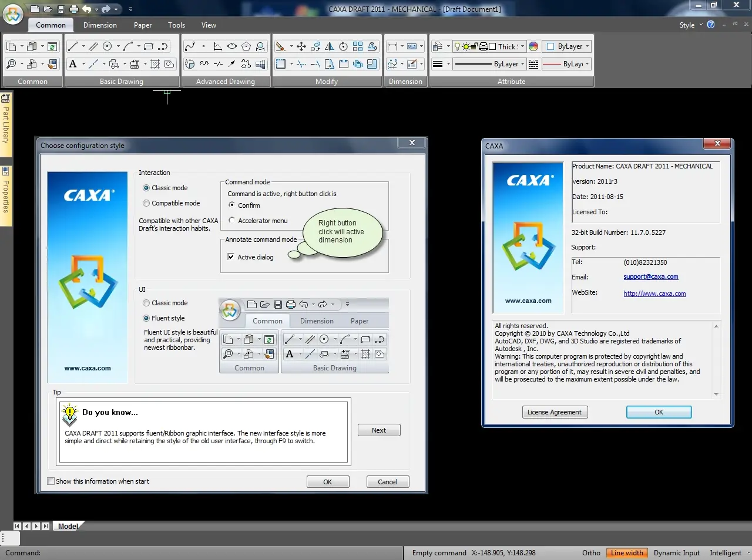This screenshot has height=560, width=752.
Task: Click OK in the CAXA about dialog
Action: tap(659, 412)
